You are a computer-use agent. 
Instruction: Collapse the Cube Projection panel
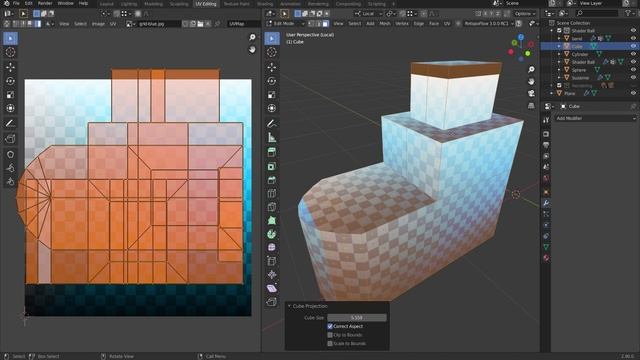click(x=289, y=306)
